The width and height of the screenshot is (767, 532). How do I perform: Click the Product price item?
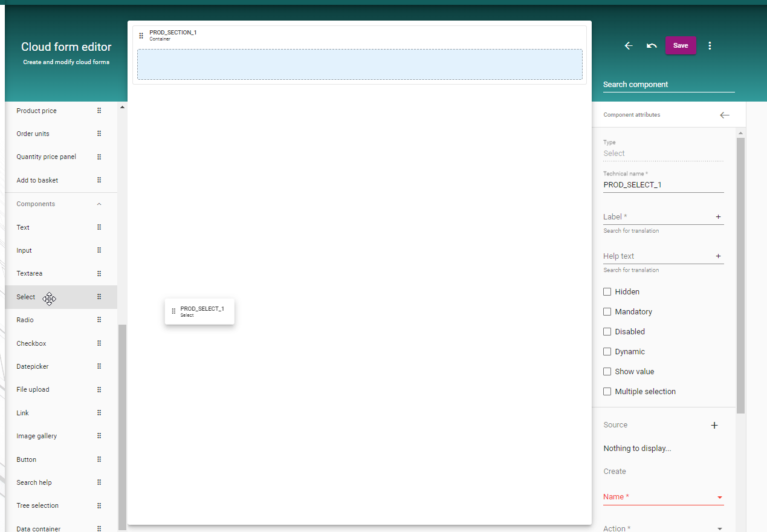coord(61,111)
